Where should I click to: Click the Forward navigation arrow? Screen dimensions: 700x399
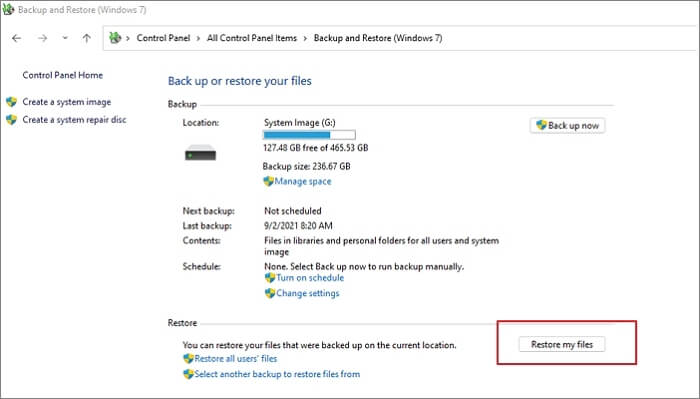tap(42, 38)
